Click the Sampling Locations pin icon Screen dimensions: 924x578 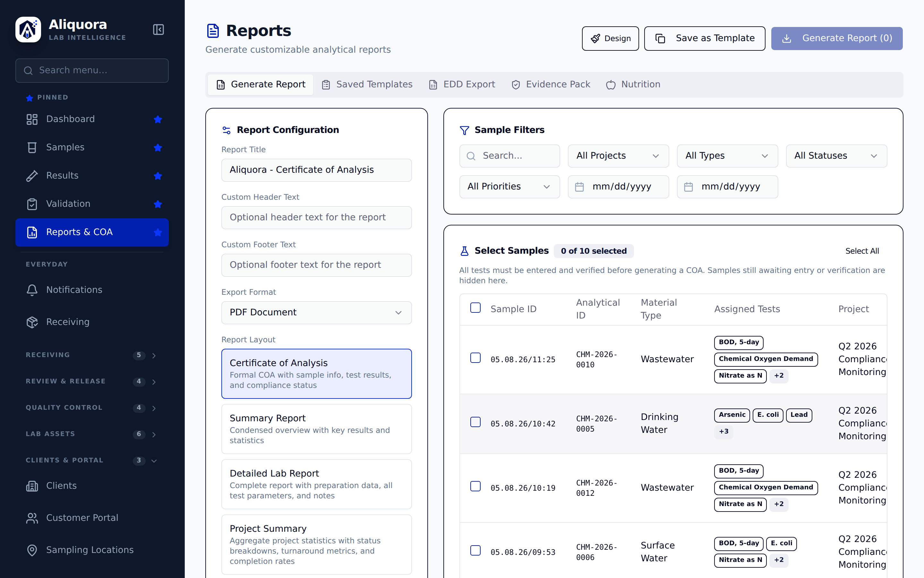(x=32, y=550)
